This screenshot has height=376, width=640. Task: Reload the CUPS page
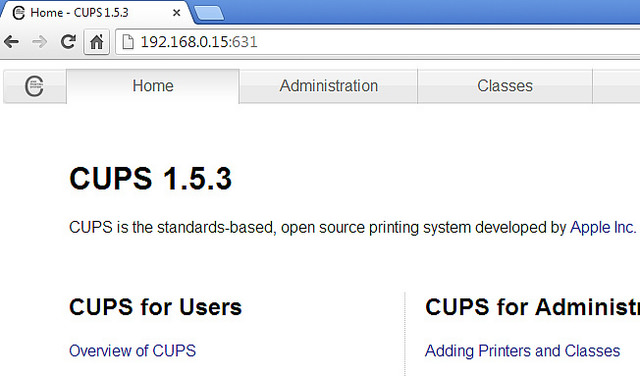click(x=68, y=42)
